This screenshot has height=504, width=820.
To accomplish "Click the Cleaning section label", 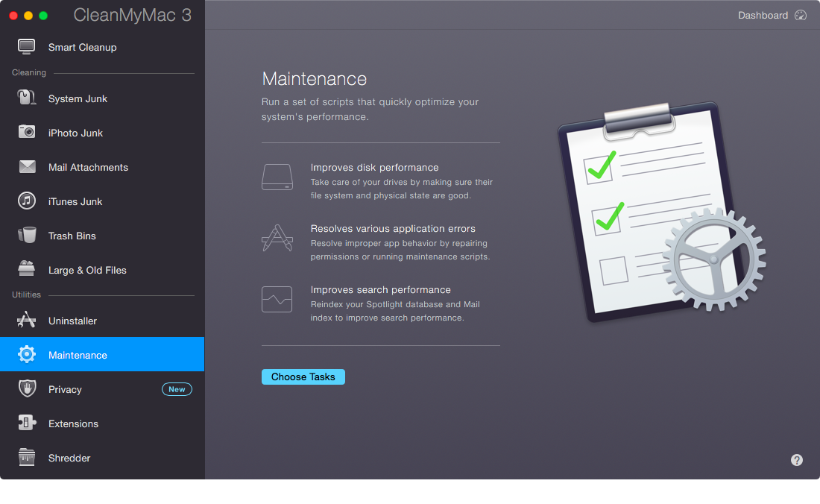I will [x=29, y=72].
